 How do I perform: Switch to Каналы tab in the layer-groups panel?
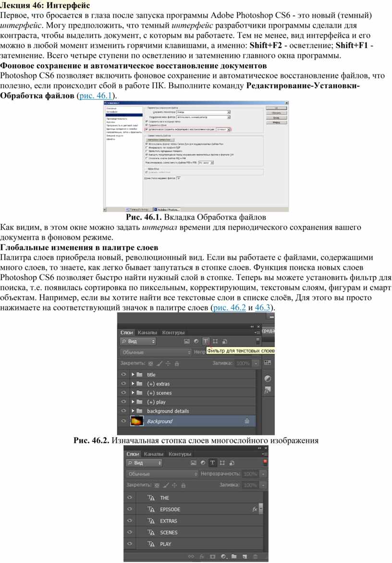[147, 332]
